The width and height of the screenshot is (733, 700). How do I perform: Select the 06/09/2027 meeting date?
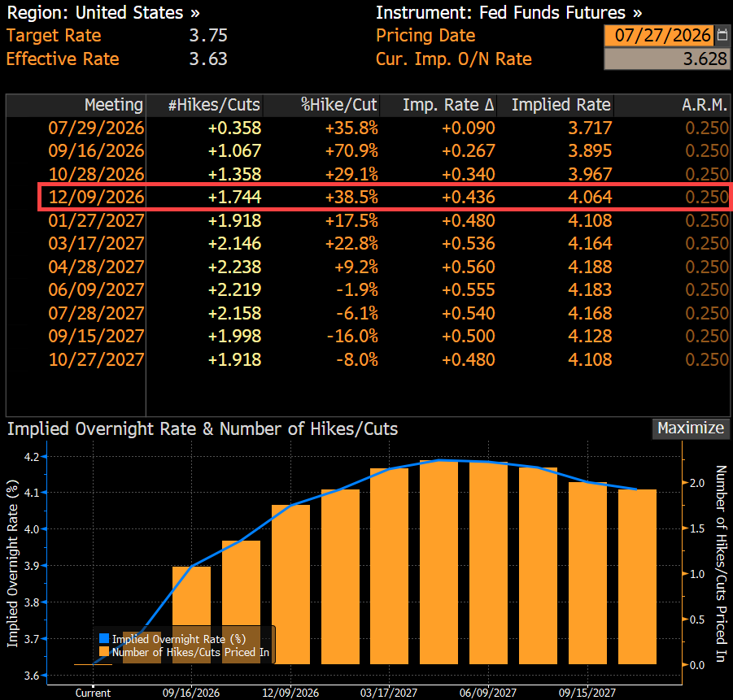96,289
